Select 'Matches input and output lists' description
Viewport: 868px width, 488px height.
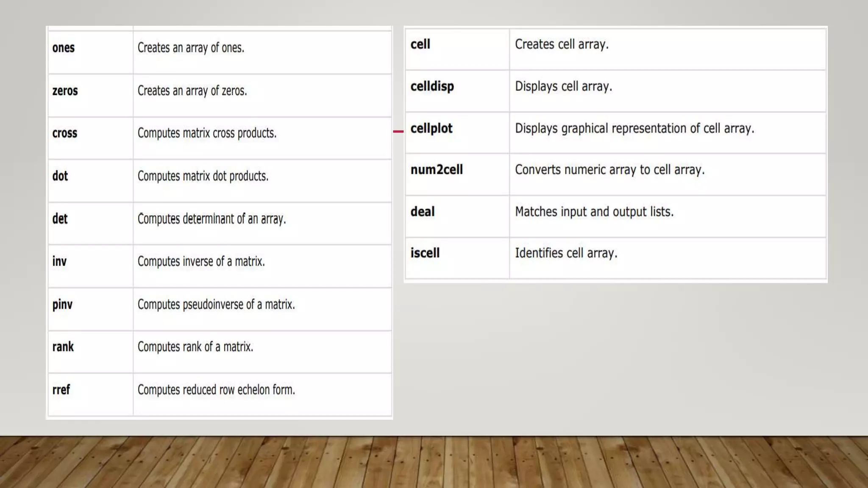point(594,212)
